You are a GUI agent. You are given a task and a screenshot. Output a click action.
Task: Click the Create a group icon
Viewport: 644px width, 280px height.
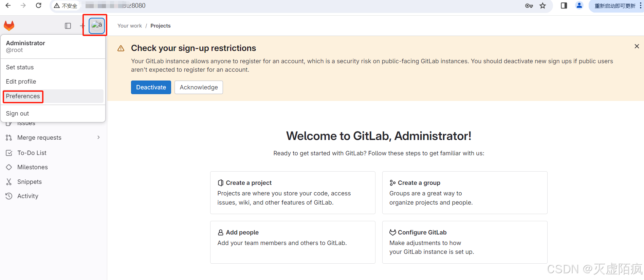[x=393, y=183]
